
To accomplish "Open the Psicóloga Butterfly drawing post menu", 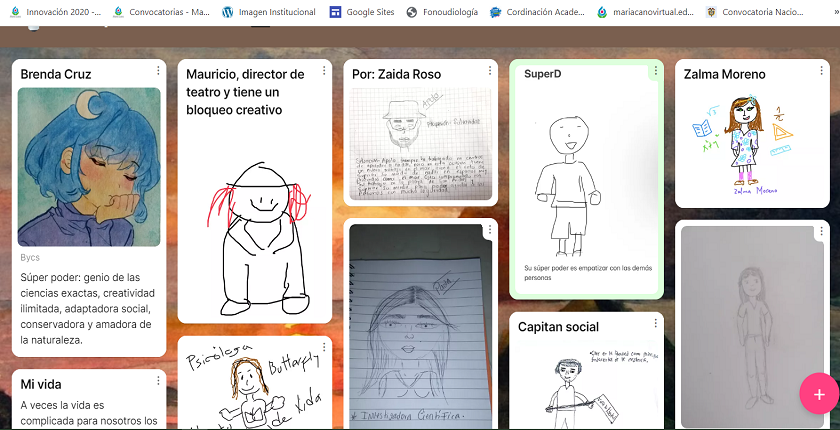I will pyautogui.click(x=324, y=347).
